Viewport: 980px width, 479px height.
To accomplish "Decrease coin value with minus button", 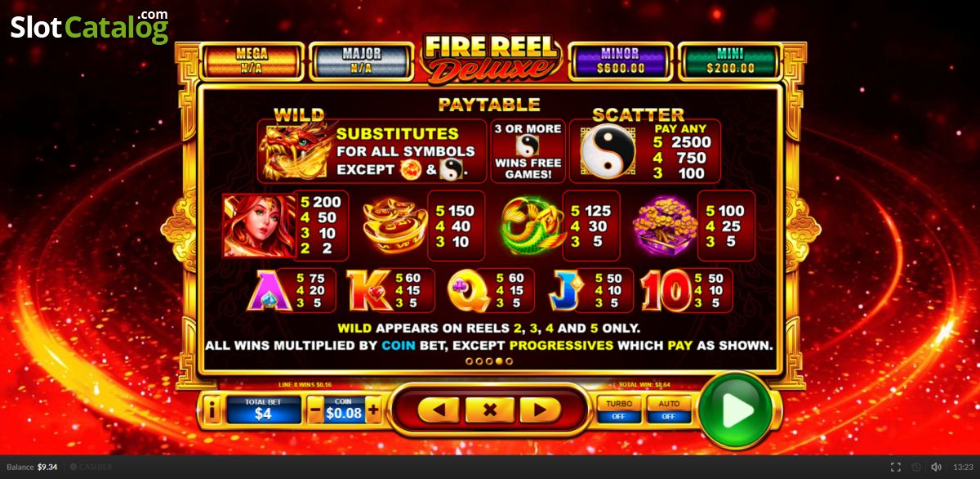I will [x=314, y=410].
